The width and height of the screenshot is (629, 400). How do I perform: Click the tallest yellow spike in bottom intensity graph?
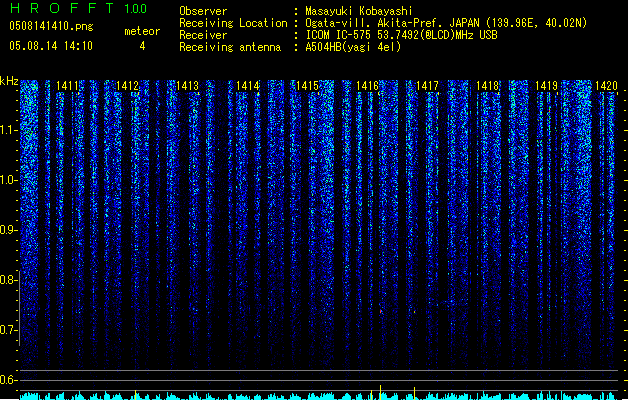[380, 392]
